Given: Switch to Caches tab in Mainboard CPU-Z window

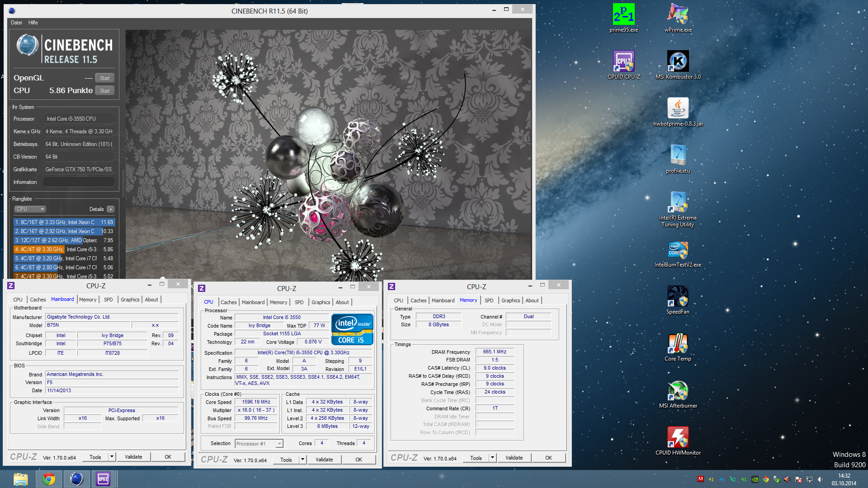Looking at the screenshot, I should (38, 300).
